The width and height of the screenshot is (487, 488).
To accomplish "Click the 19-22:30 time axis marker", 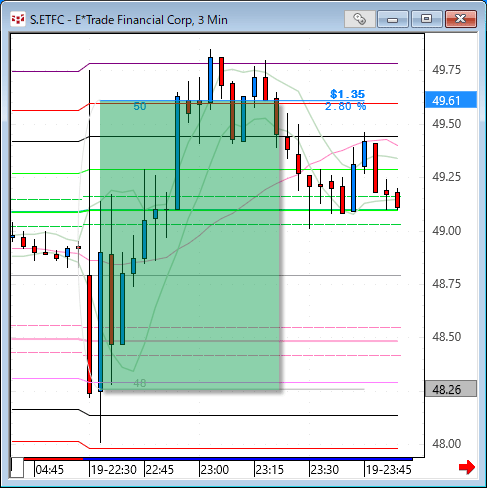I will pos(114,469).
